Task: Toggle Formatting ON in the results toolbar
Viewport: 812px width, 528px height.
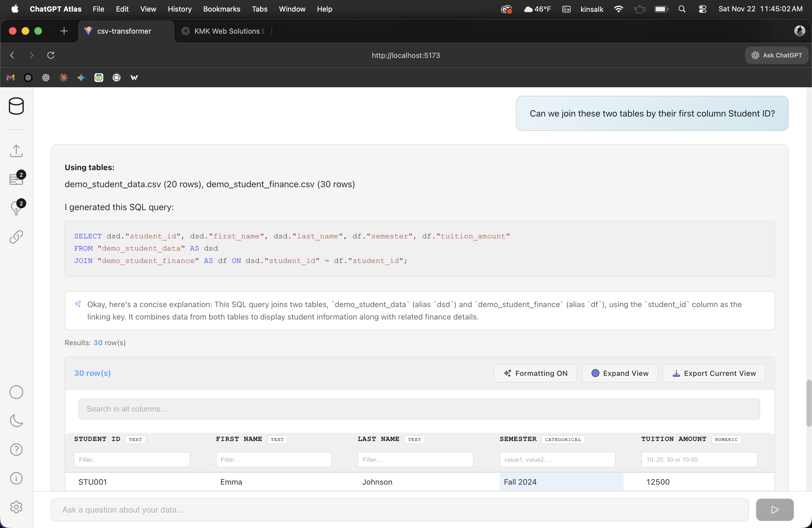Action: [x=535, y=373]
